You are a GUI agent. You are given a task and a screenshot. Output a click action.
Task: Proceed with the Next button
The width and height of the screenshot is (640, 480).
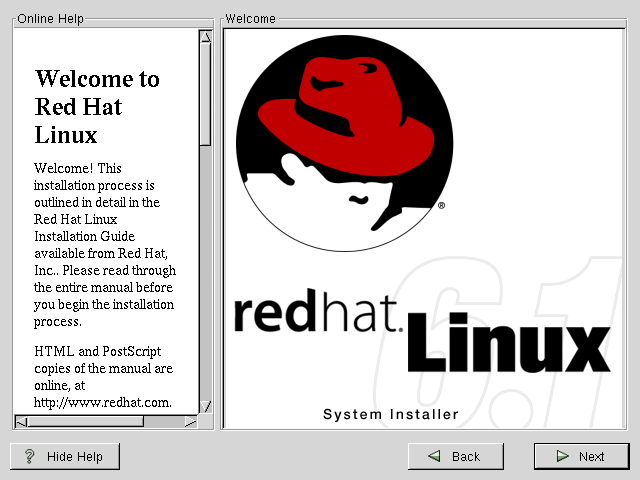[x=581, y=456]
